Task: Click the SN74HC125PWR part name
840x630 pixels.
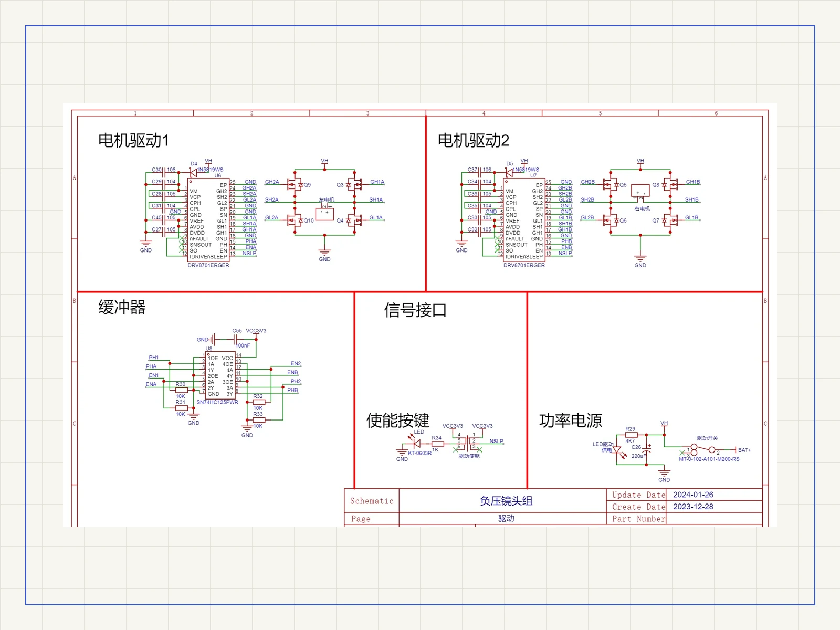Action: (x=217, y=402)
